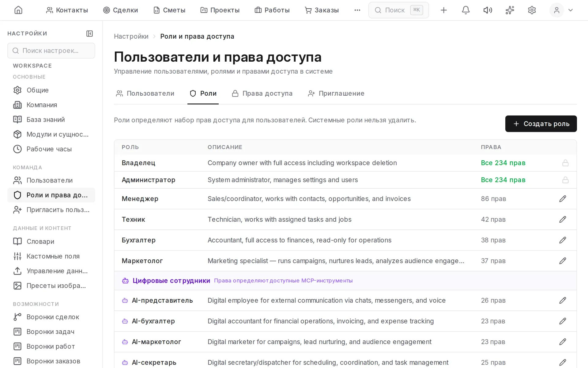Viewport: 588px width, 368px height.
Task: Open Сметы in top navigation
Action: pos(169,10)
